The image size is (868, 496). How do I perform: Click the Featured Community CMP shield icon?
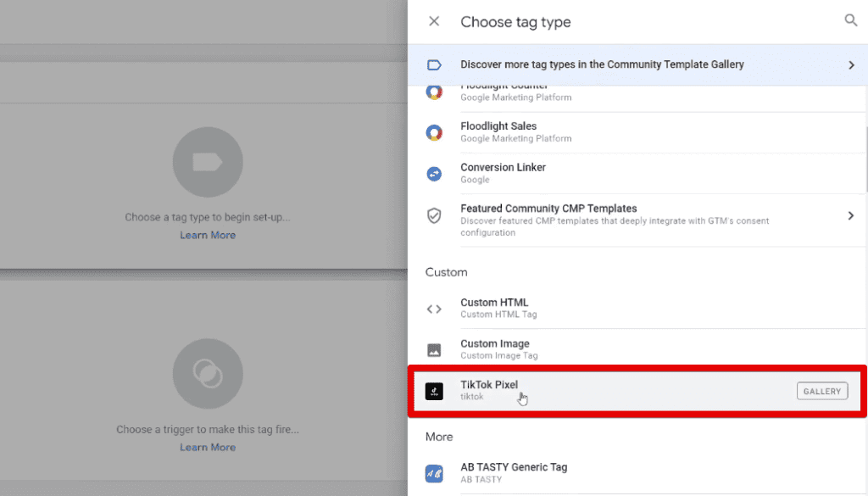pyautogui.click(x=434, y=215)
